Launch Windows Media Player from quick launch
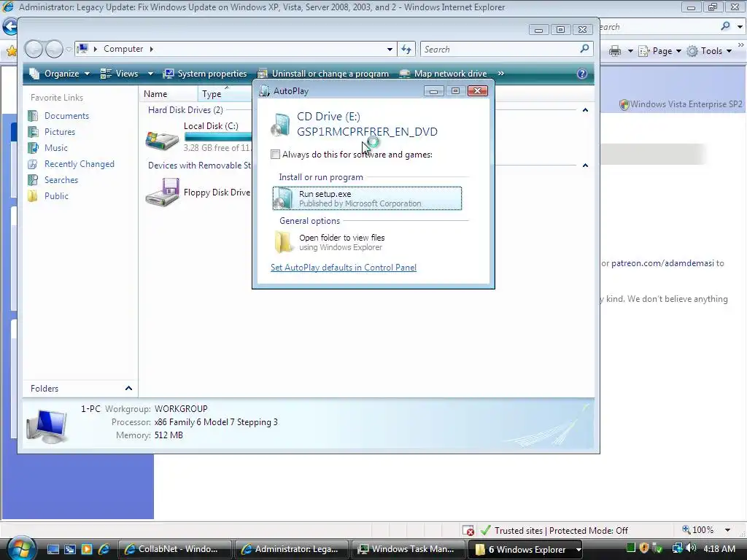Screen dimensions: 747x560 tap(87, 549)
